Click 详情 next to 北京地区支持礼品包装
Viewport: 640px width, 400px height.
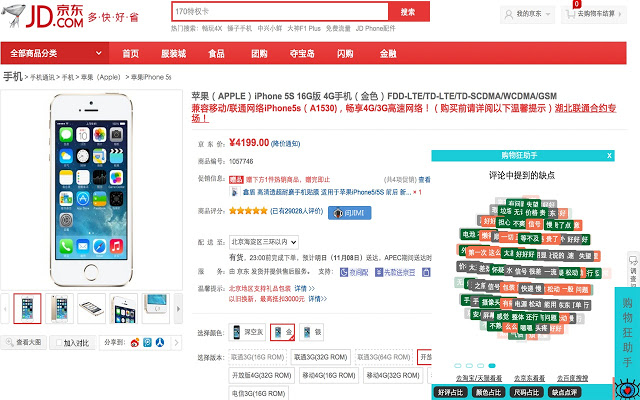coord(304,289)
